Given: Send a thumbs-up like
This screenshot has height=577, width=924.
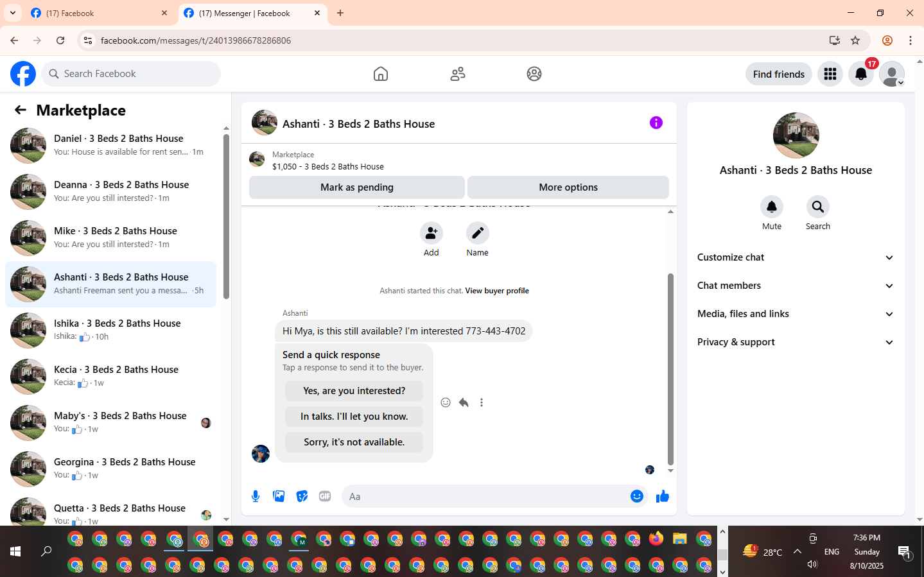Looking at the screenshot, I should [x=663, y=496].
